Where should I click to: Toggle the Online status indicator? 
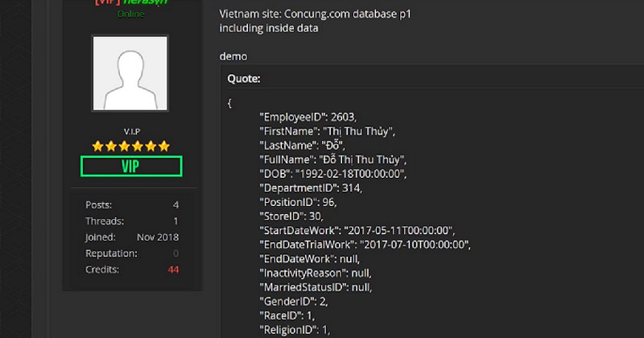click(x=130, y=14)
